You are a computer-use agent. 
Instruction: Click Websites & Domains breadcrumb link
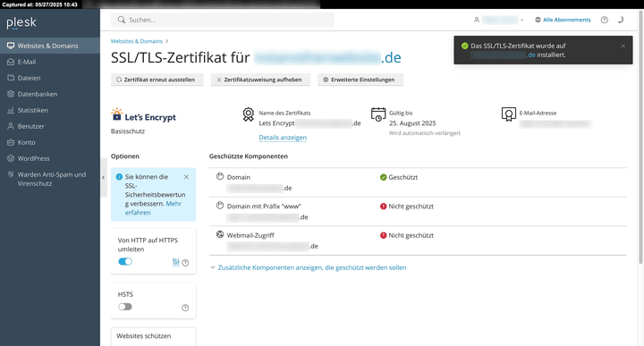136,41
